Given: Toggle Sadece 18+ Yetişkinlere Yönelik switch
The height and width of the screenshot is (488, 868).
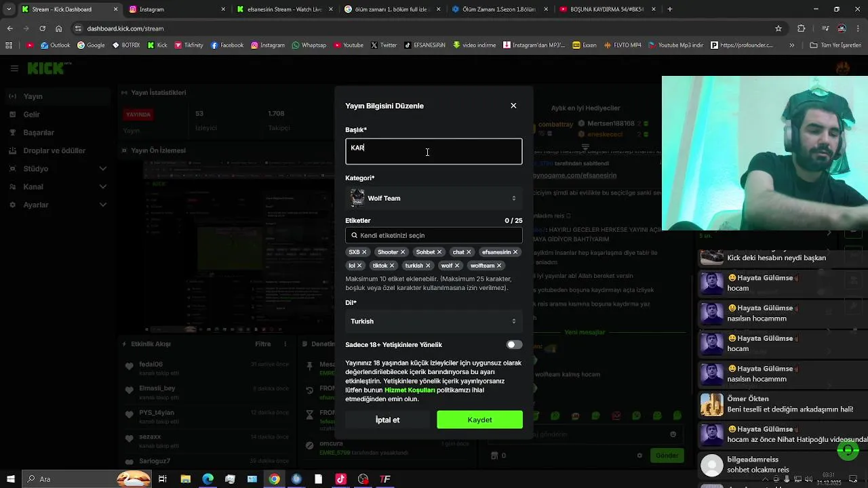Looking at the screenshot, I should click(x=514, y=345).
